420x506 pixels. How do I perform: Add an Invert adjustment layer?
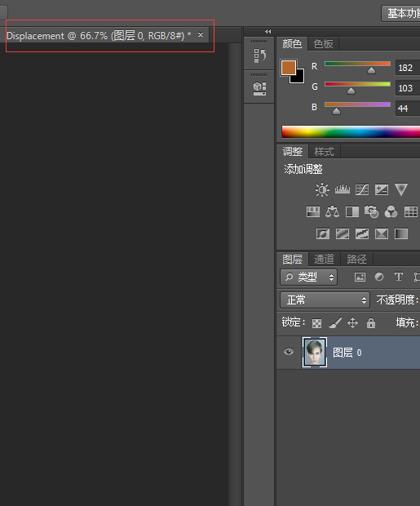pyautogui.click(x=323, y=233)
